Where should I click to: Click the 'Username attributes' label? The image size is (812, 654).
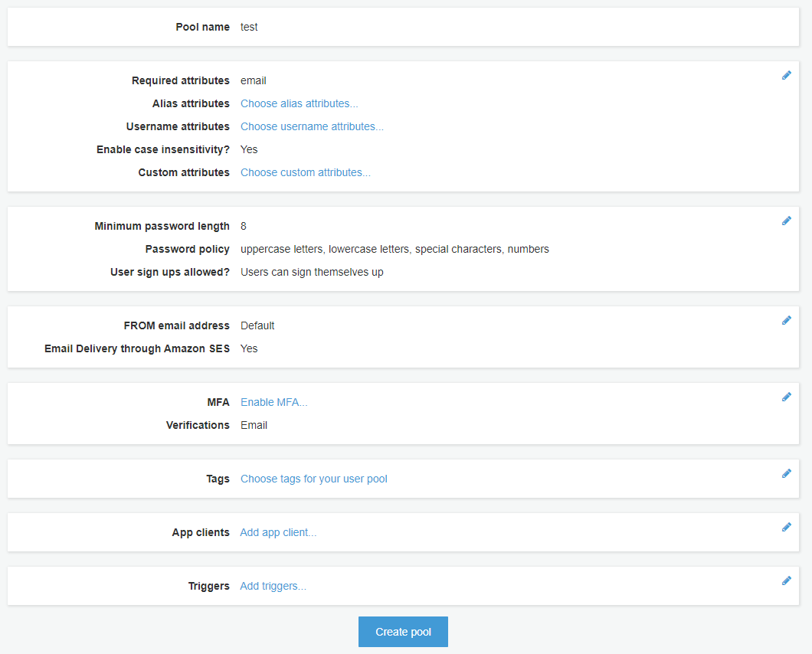coord(178,126)
